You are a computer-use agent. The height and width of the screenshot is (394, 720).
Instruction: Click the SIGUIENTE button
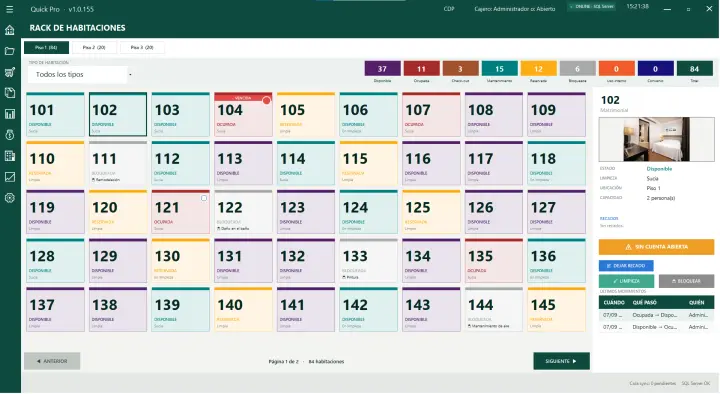pos(561,361)
